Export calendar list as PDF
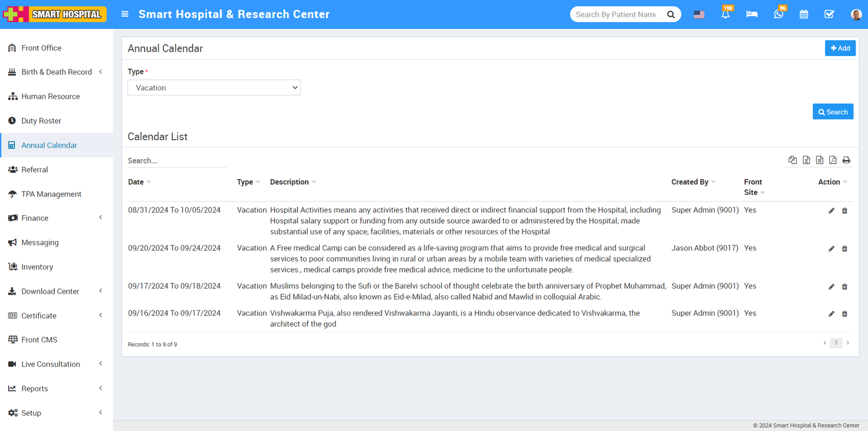The height and width of the screenshot is (431, 868). pyautogui.click(x=833, y=160)
